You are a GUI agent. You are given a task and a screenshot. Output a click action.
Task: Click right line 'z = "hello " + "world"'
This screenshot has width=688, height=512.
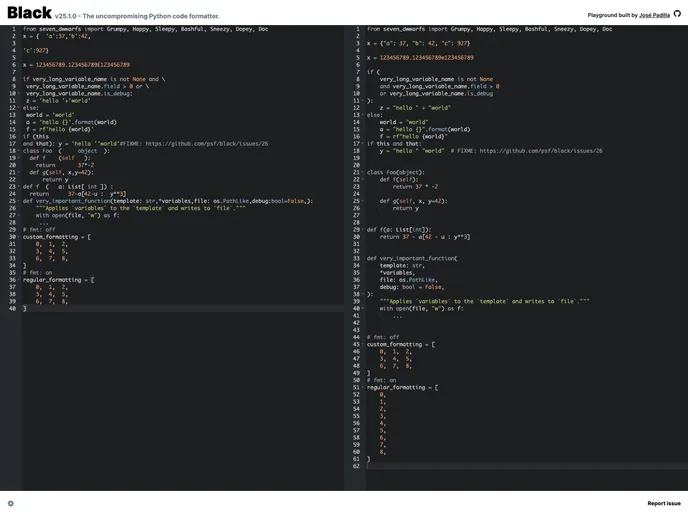click(x=415, y=108)
